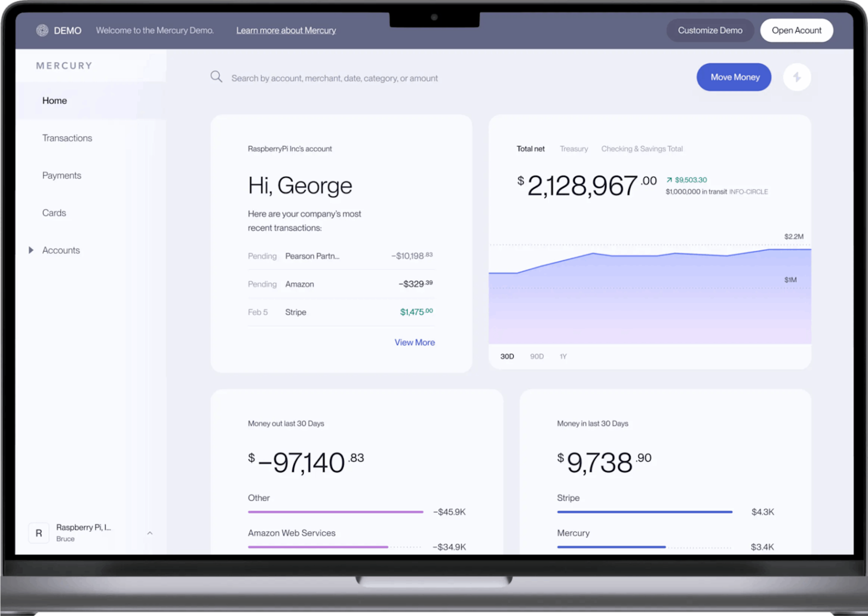The image size is (868, 616).
Task: Click the R company avatar icon
Action: (39, 533)
